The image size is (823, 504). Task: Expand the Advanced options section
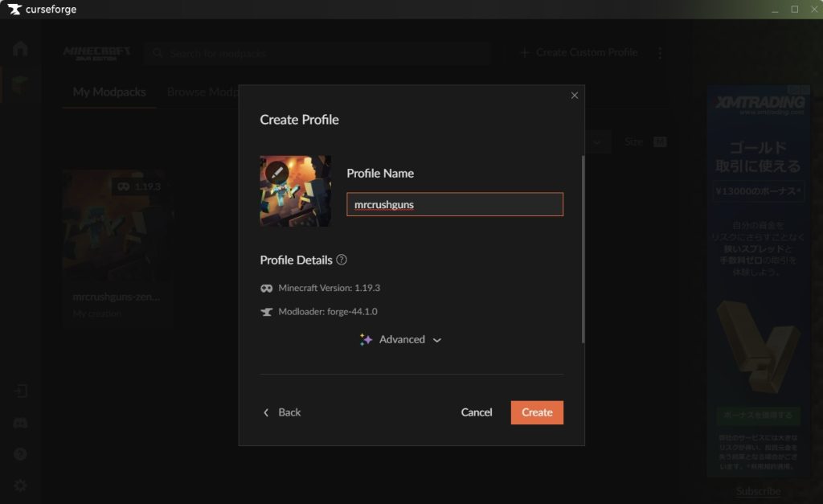401,340
